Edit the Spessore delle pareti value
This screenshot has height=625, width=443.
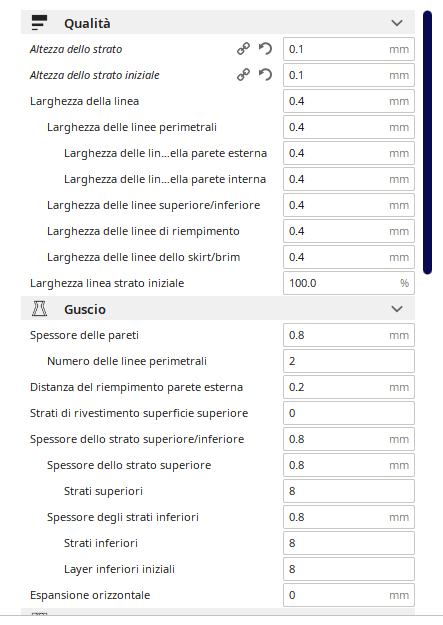[x=349, y=335]
